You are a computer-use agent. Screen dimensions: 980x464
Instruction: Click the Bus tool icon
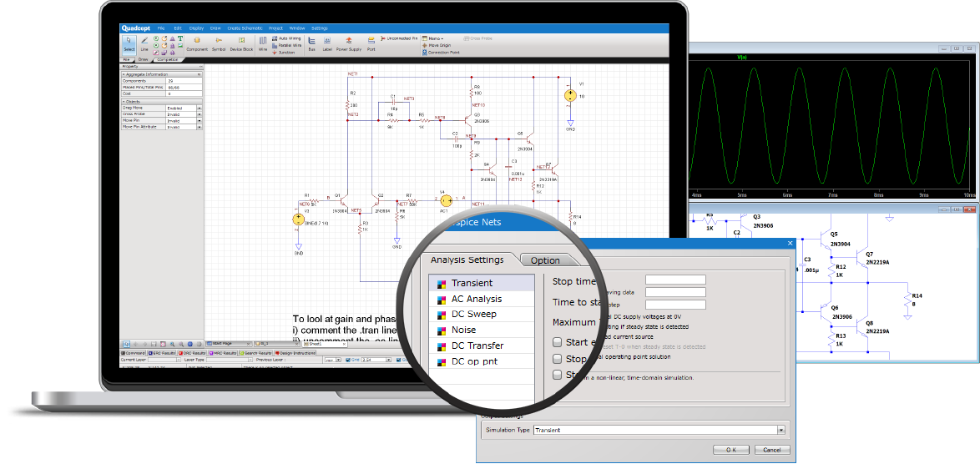click(312, 42)
